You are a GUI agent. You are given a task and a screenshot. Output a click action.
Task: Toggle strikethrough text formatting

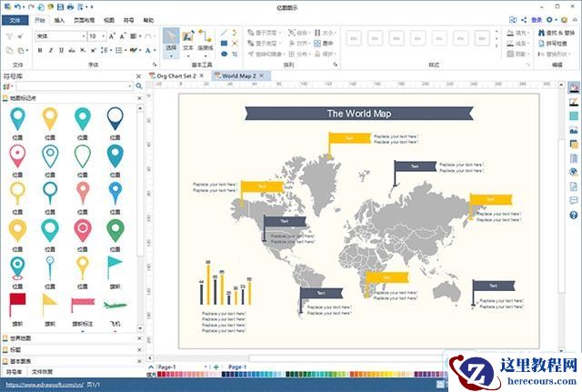pos(73,50)
